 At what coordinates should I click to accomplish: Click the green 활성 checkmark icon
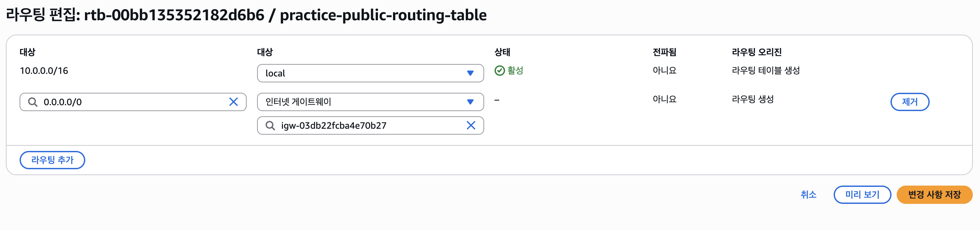(499, 71)
